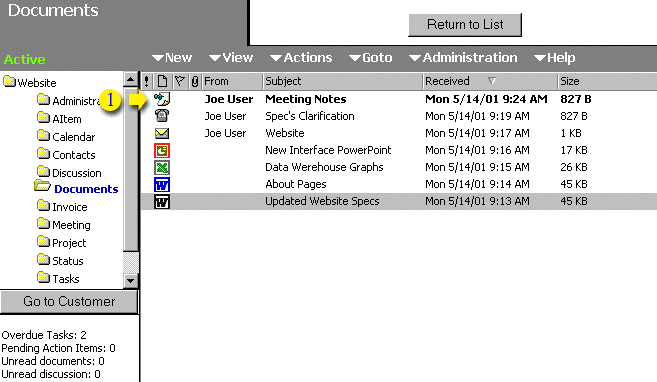
Task: Select the Discussion folder label
Action: tap(77, 173)
